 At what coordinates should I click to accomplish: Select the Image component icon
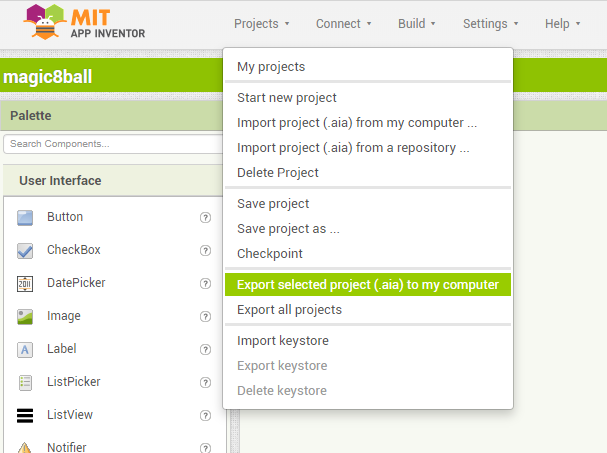[x=26, y=316]
